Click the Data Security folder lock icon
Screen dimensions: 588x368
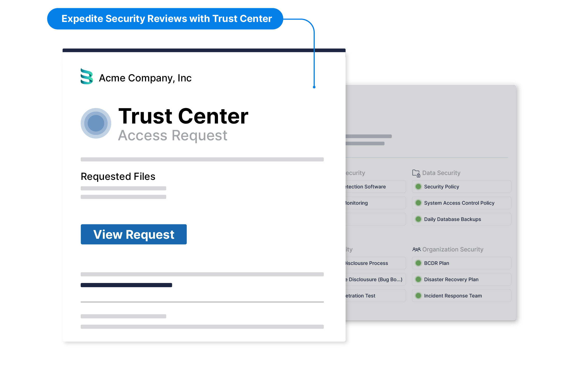point(416,173)
